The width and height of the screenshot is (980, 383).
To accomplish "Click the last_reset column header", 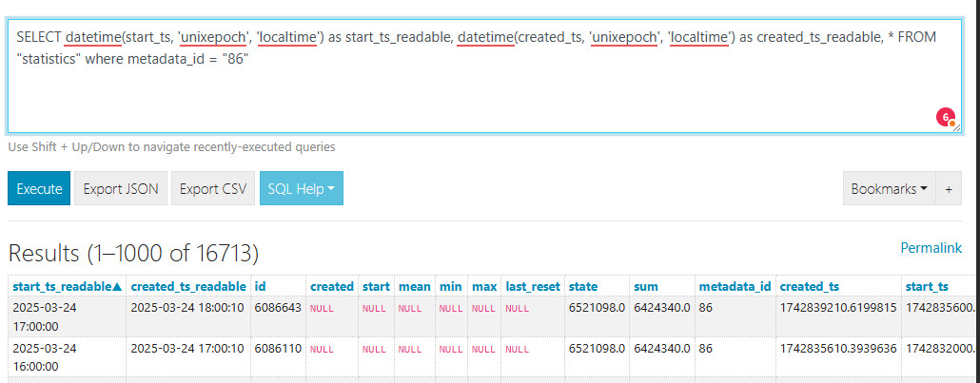I will click(532, 286).
